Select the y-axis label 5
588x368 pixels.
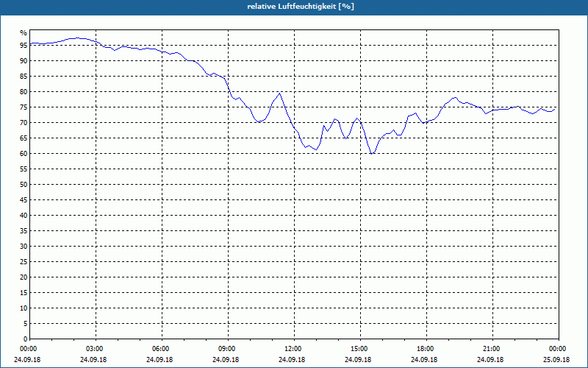(x=25, y=324)
